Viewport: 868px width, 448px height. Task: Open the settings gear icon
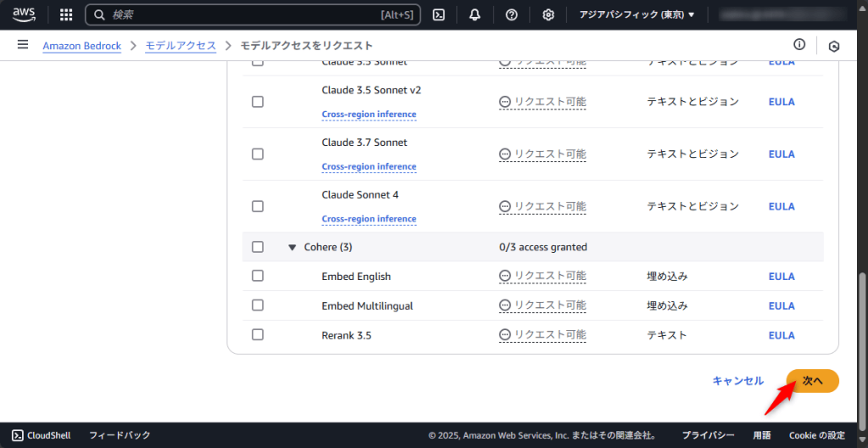tap(548, 15)
